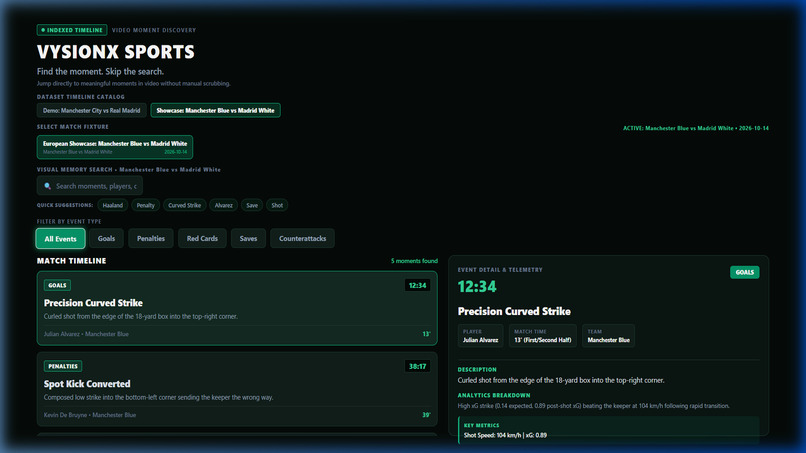Click the ACTIVE match status text
The height and width of the screenshot is (453, 806).
pos(695,128)
